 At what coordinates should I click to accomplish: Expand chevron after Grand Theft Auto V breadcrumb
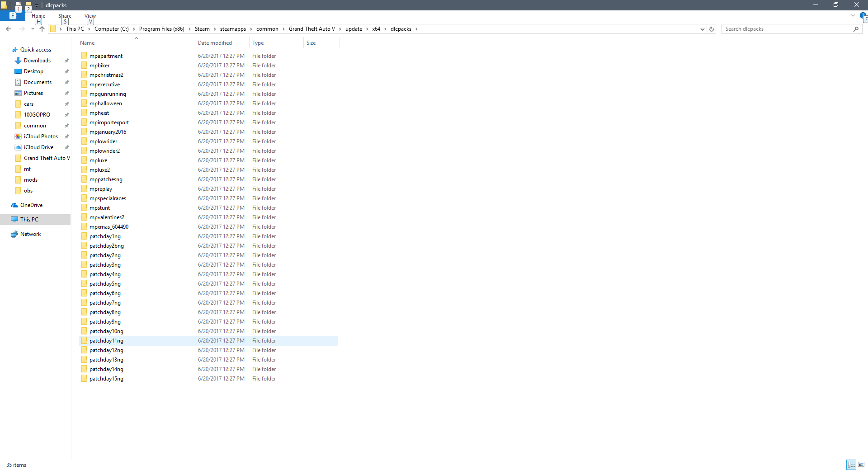point(340,29)
